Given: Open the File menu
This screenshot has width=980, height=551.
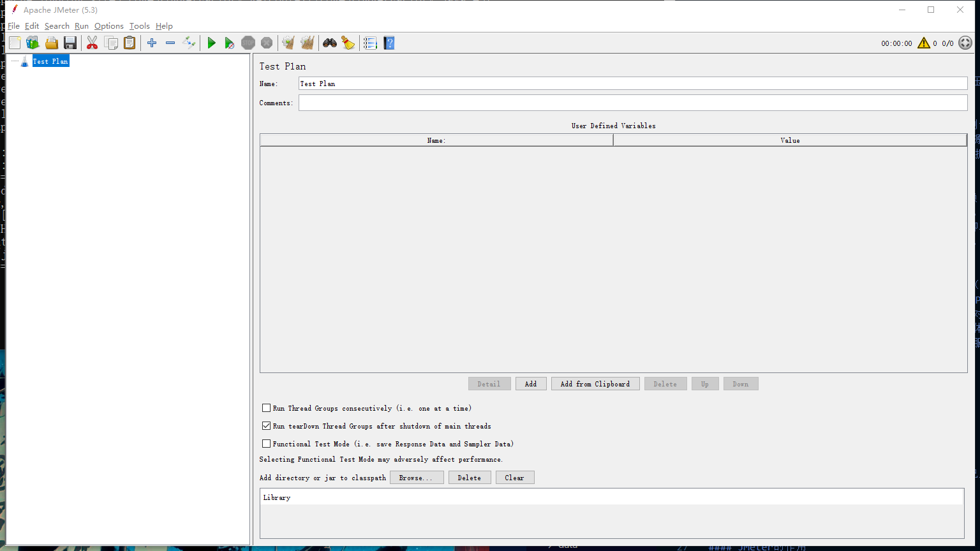Looking at the screenshot, I should pyautogui.click(x=13, y=26).
